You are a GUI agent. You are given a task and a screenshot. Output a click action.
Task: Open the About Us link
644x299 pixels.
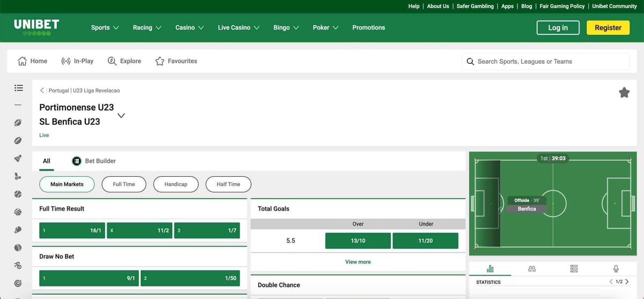pyautogui.click(x=438, y=6)
